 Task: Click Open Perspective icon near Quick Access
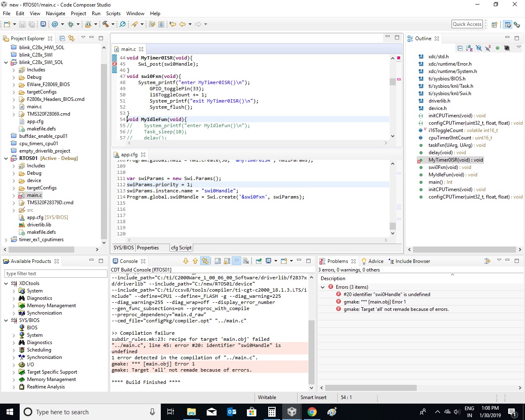click(x=494, y=25)
